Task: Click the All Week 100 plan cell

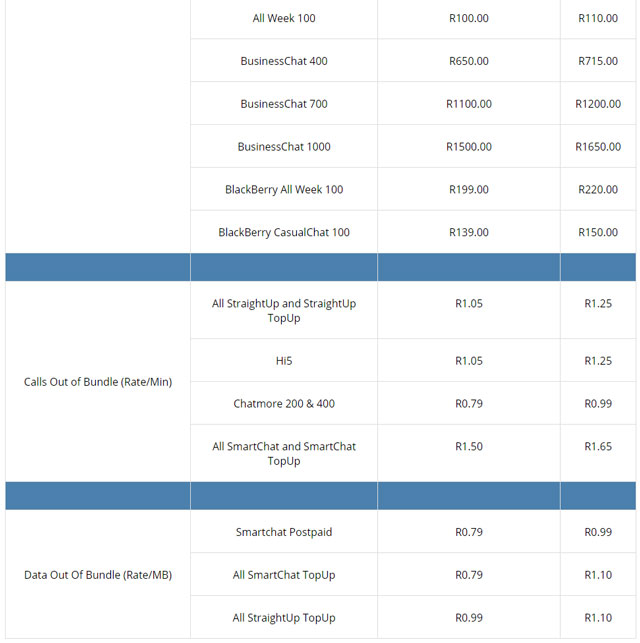Action: pyautogui.click(x=284, y=18)
